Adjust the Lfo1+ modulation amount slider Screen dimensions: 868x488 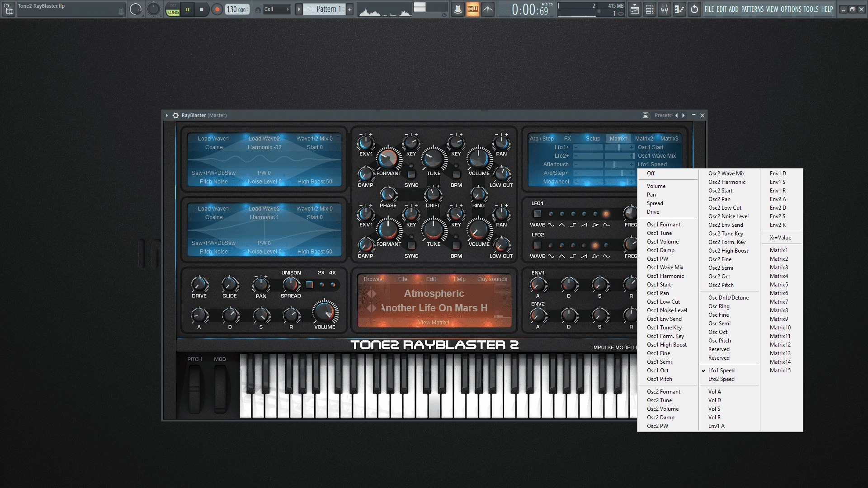pos(604,147)
